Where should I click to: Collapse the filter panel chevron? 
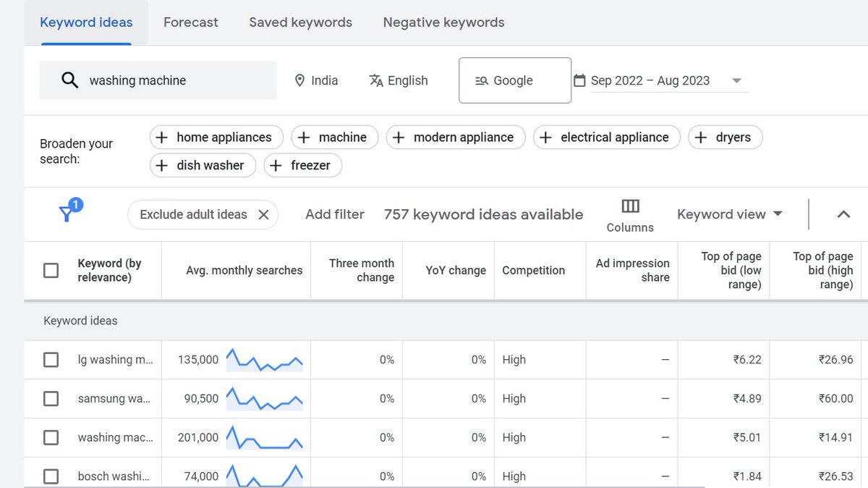pyautogui.click(x=843, y=214)
